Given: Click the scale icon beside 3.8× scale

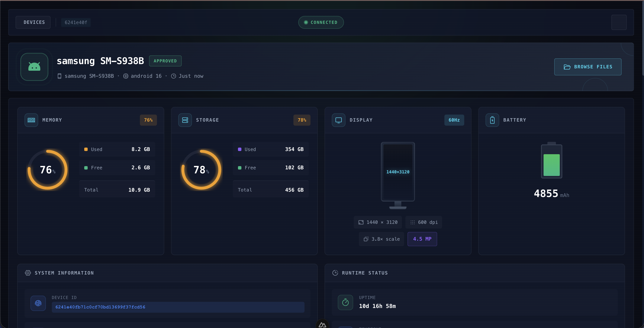Looking at the screenshot, I should (366, 239).
